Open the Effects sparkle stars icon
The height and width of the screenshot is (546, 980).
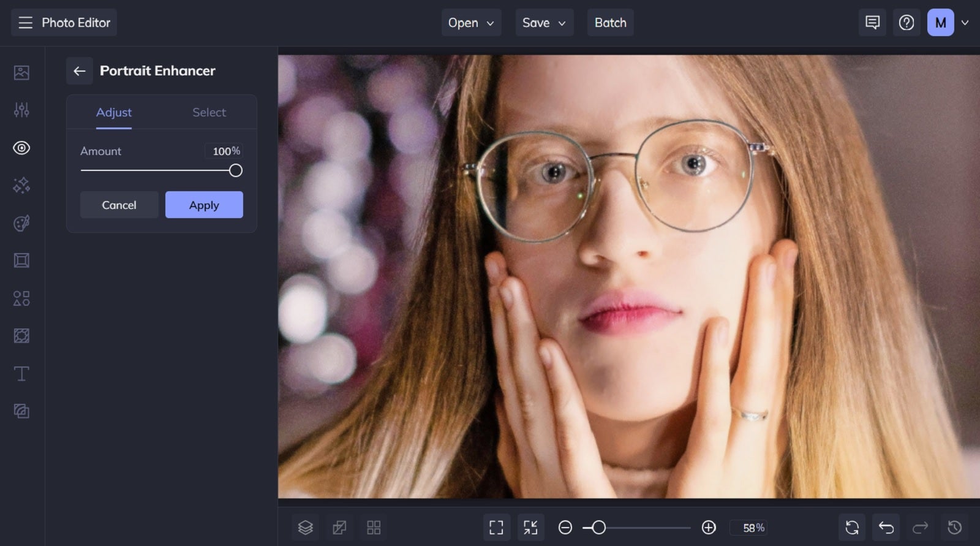[21, 186]
